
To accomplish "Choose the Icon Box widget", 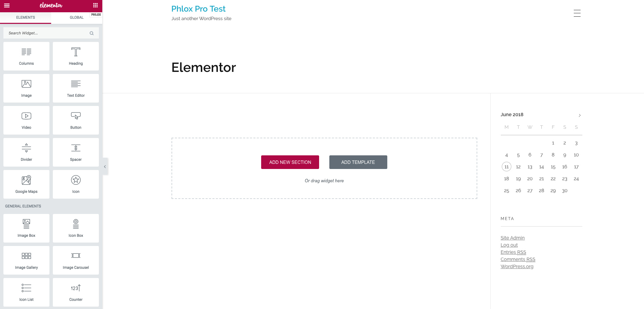I will [x=76, y=228].
